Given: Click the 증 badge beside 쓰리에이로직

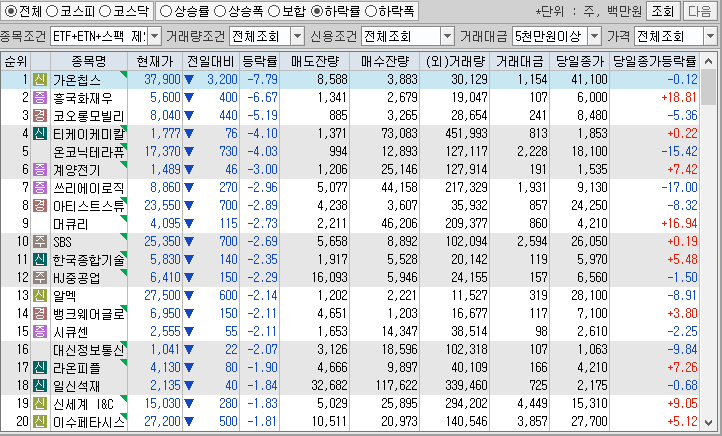Looking at the screenshot, I should [x=40, y=187].
